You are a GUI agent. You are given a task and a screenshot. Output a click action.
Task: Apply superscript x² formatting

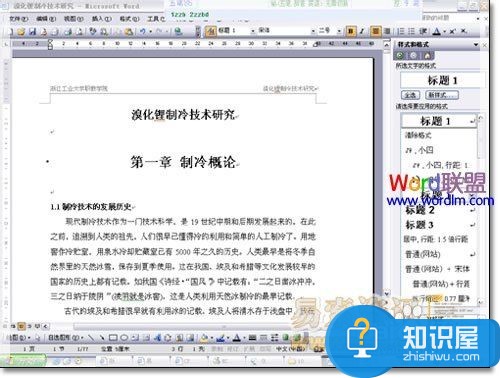click(452, 31)
